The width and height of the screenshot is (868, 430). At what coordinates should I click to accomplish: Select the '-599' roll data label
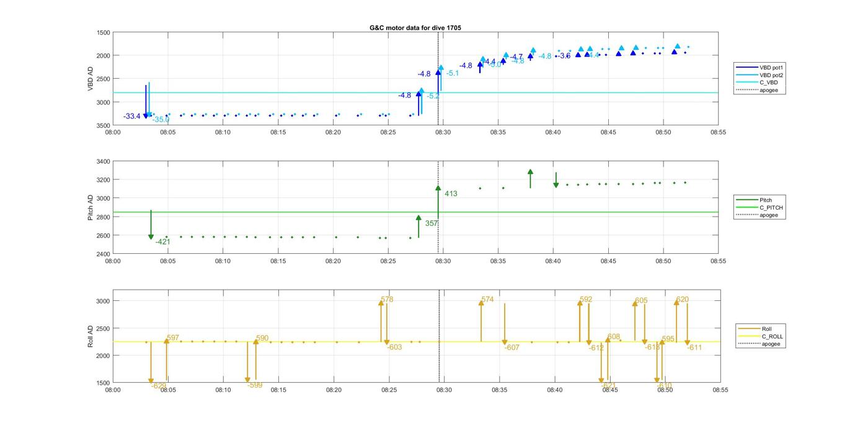coord(255,386)
